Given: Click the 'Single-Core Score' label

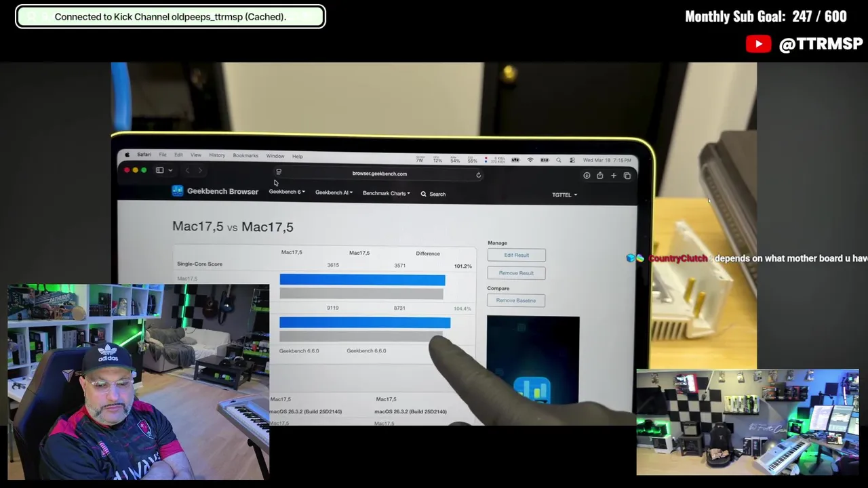Looking at the screenshot, I should pos(199,264).
